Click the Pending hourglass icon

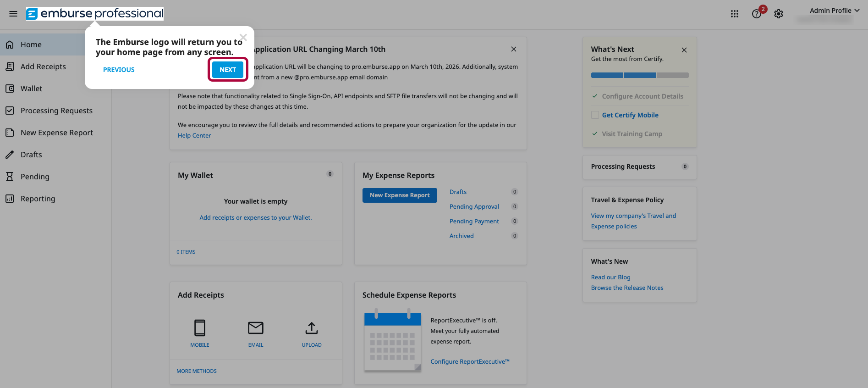[10, 177]
